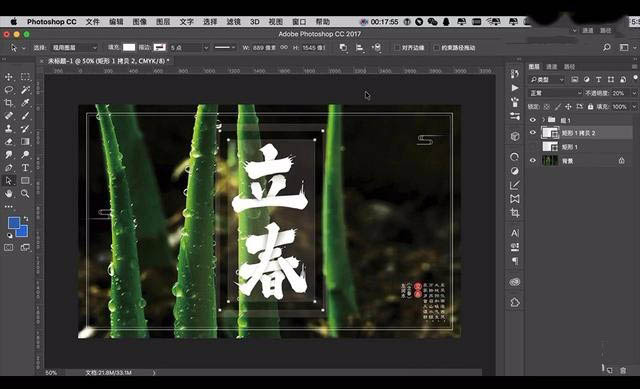Toggle the layer filter on/off switch
Image resolution: width=640 pixels, height=389 pixels.
(x=635, y=78)
